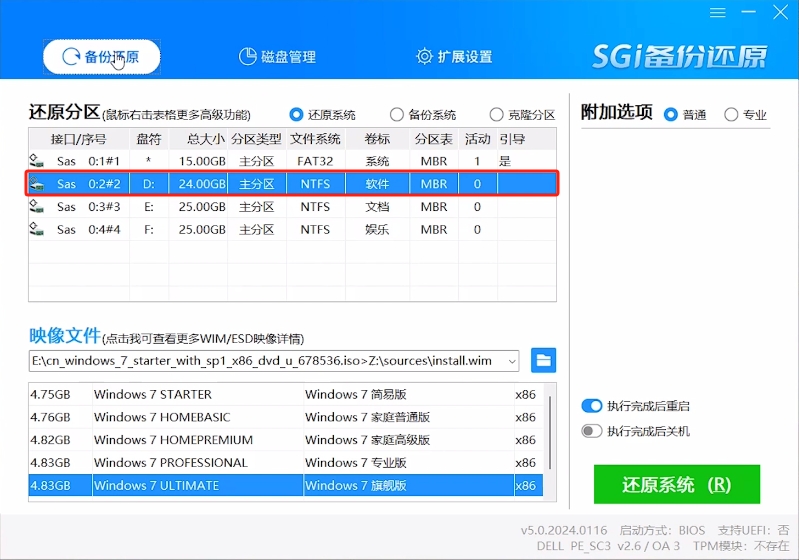This screenshot has width=799, height=560.
Task: Open the hamburger menu in the title bar
Action: pos(717,12)
